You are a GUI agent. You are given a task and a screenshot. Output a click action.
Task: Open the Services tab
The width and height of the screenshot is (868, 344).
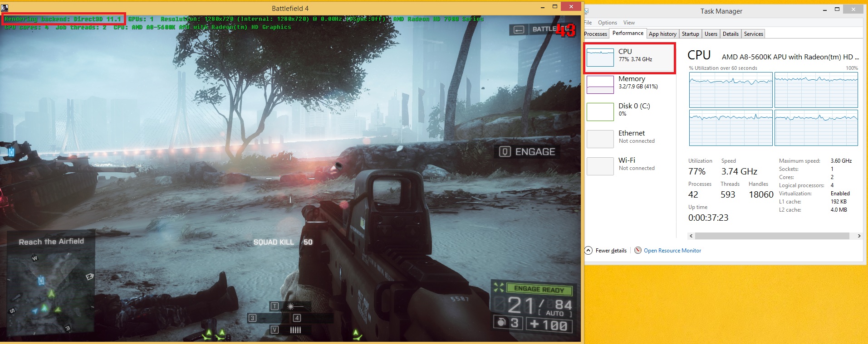753,34
